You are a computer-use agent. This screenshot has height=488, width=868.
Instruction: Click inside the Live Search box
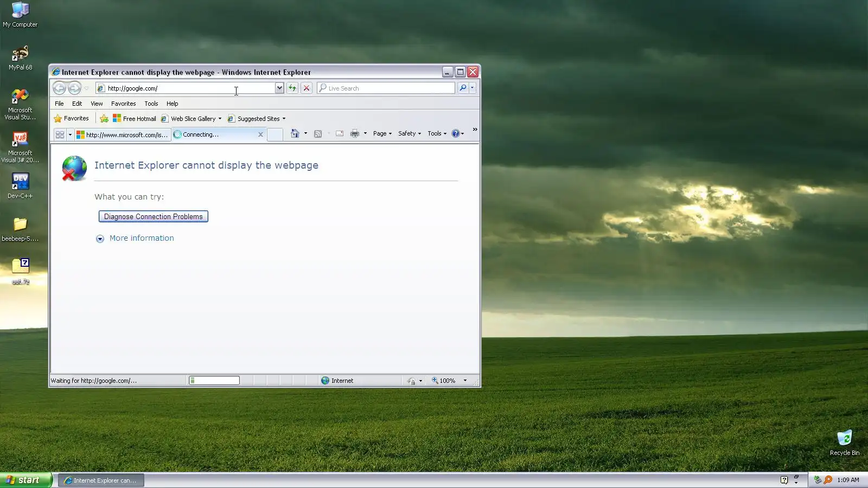coord(386,88)
